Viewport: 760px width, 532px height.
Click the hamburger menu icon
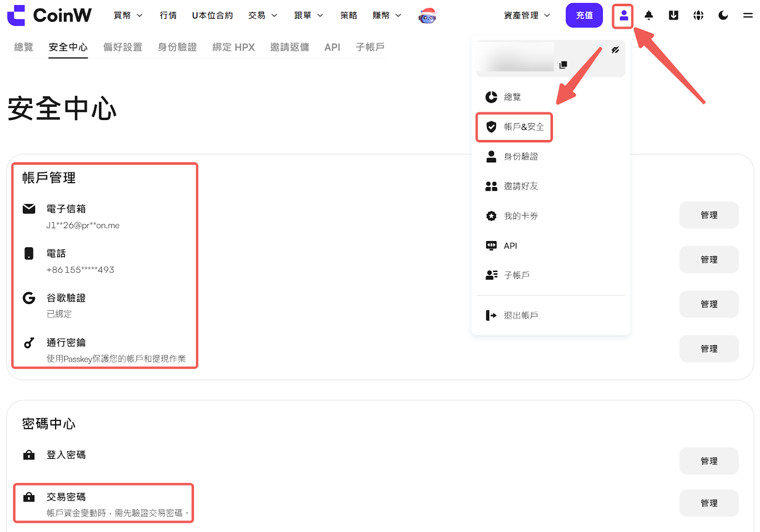[748, 16]
